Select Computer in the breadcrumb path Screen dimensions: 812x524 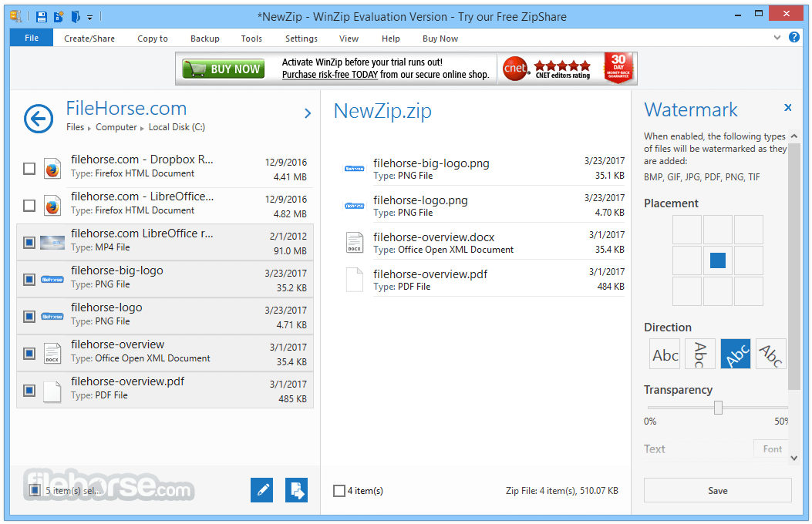click(x=116, y=127)
